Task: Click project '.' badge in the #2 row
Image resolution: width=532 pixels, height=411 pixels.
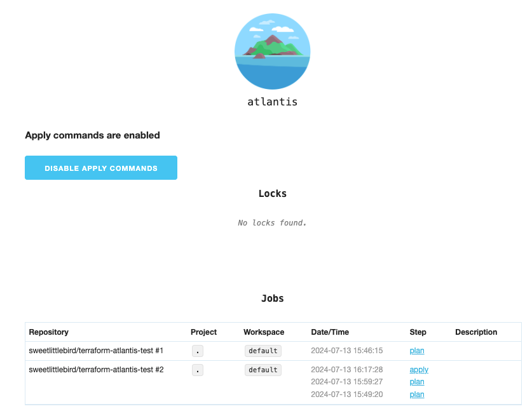Action: pyautogui.click(x=198, y=370)
